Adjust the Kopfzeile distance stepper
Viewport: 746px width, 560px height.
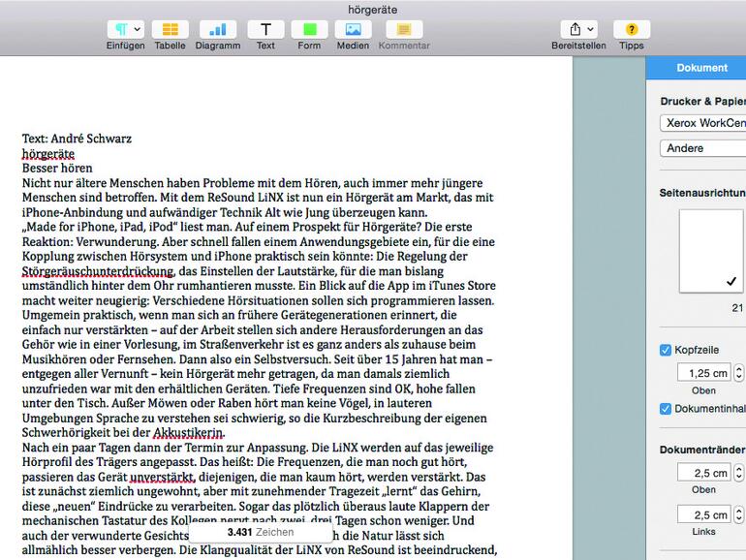click(738, 373)
